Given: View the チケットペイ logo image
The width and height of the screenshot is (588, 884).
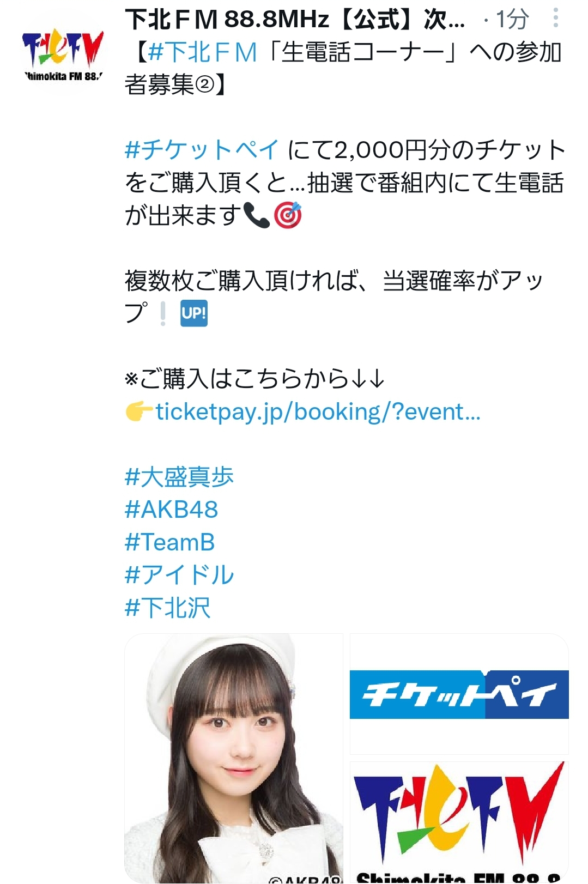Looking at the screenshot, I should point(459,694).
